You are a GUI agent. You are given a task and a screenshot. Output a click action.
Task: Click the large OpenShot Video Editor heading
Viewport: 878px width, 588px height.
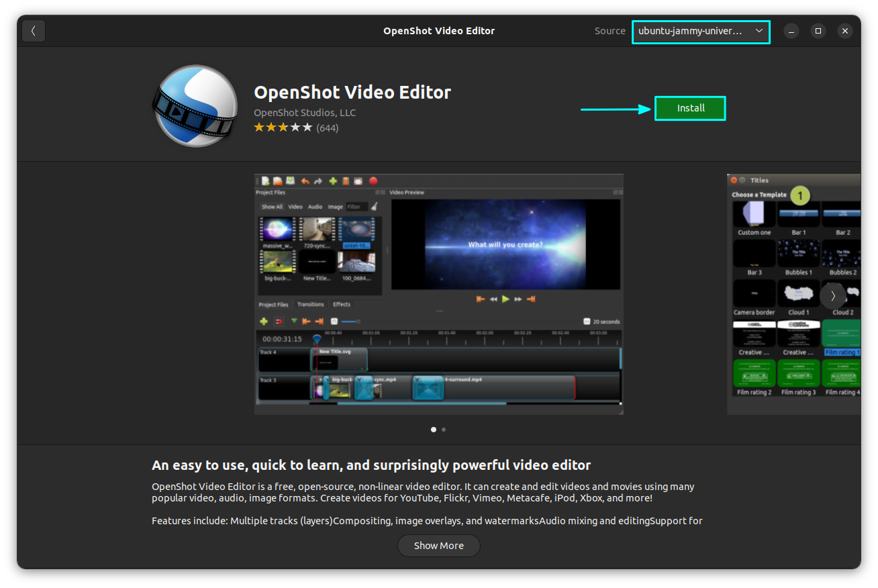[x=352, y=92]
